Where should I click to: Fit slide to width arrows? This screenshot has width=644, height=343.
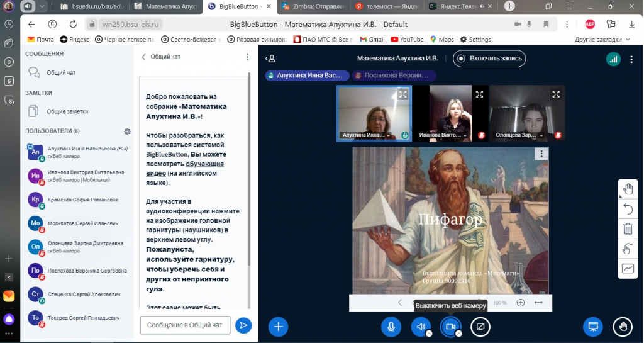point(538,303)
